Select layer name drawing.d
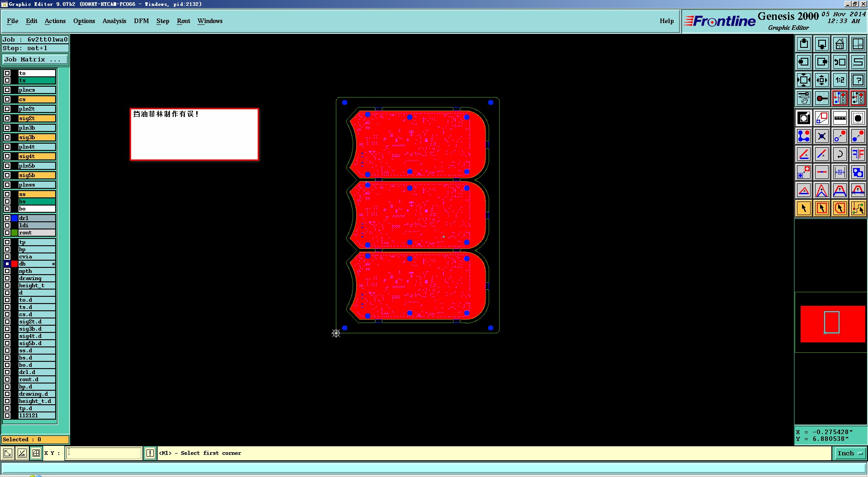 [37, 394]
